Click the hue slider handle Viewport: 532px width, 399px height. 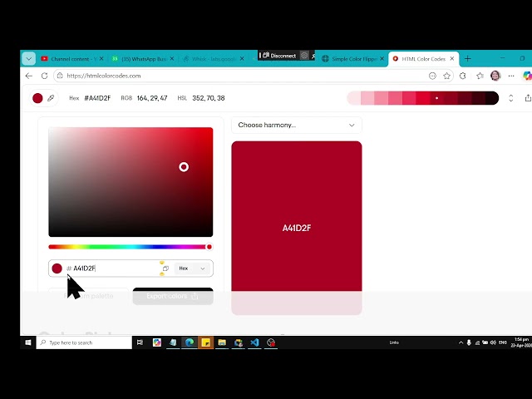tap(209, 247)
